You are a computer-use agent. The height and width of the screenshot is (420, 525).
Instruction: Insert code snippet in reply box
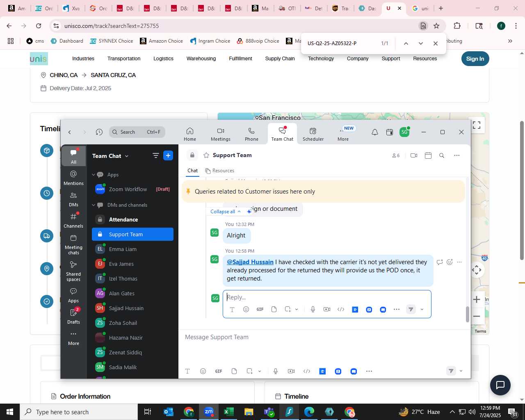point(341,309)
